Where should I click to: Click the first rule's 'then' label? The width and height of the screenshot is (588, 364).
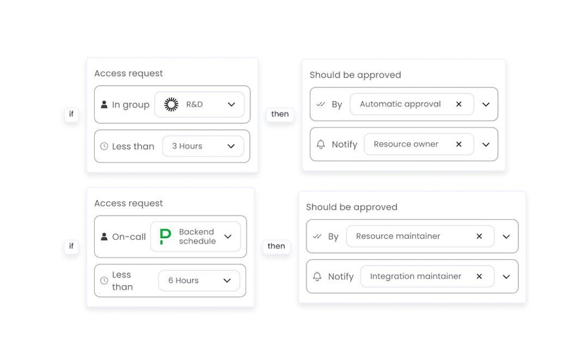tap(280, 114)
